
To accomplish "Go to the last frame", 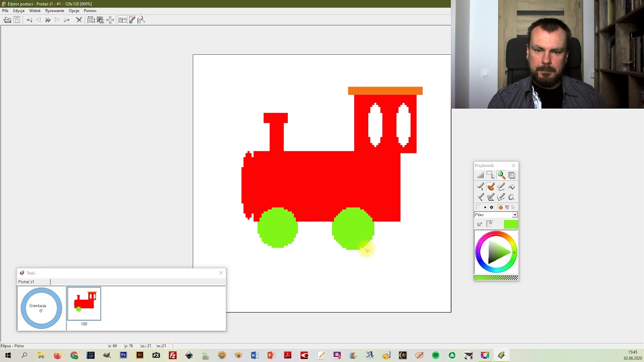I will [x=66, y=20].
